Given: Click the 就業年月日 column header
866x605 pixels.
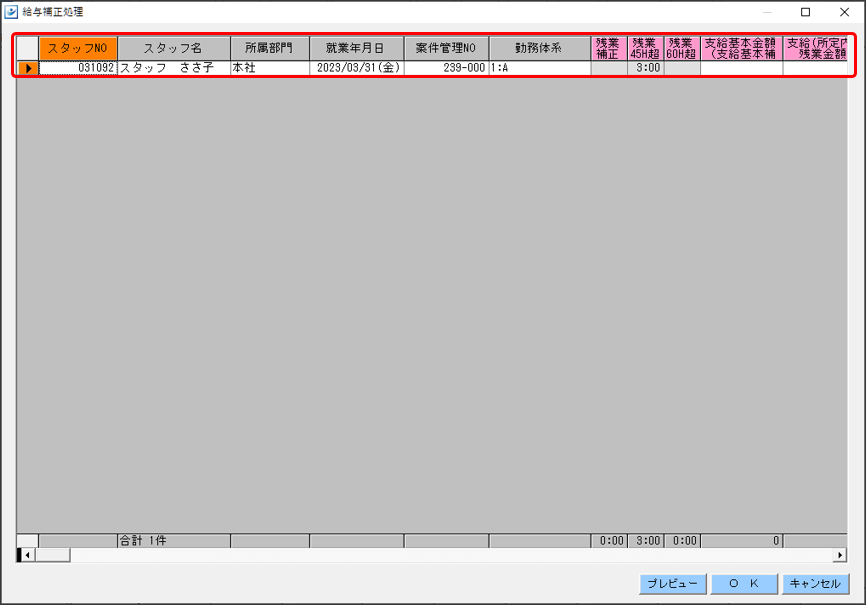Looking at the screenshot, I should 356,49.
